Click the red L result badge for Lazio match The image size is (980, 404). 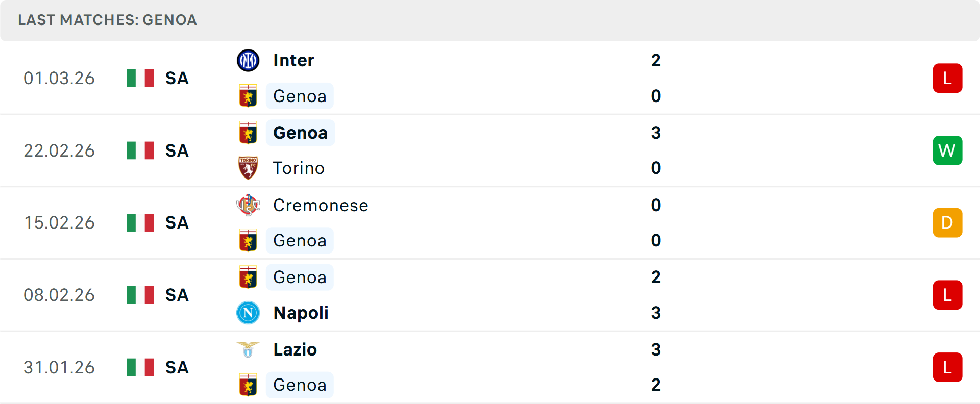(947, 367)
